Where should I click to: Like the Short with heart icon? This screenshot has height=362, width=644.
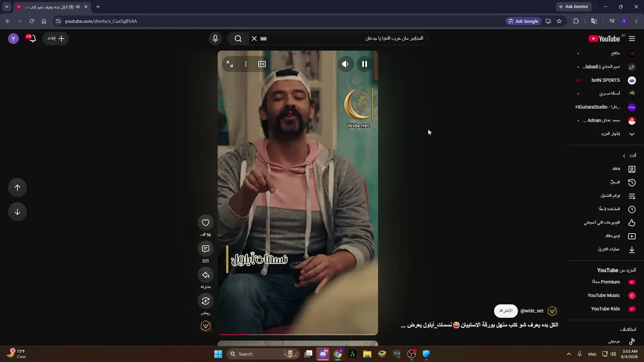click(x=205, y=223)
